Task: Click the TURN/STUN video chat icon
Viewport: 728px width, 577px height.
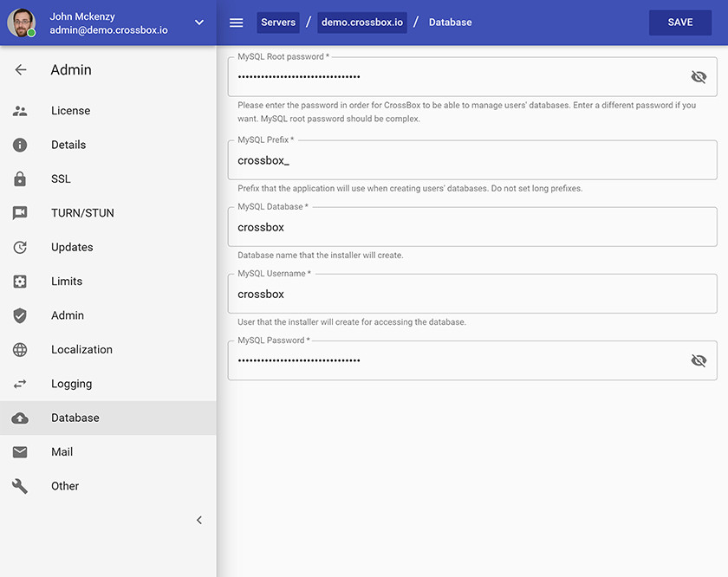Action: pos(20,213)
